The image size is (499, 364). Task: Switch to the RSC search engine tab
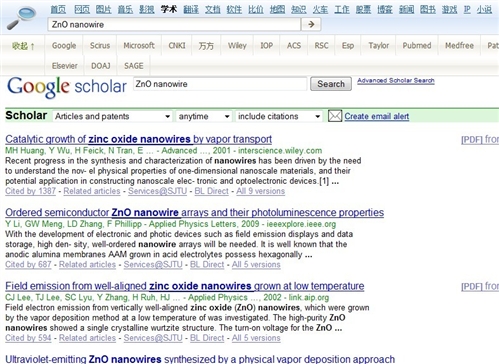(x=322, y=46)
